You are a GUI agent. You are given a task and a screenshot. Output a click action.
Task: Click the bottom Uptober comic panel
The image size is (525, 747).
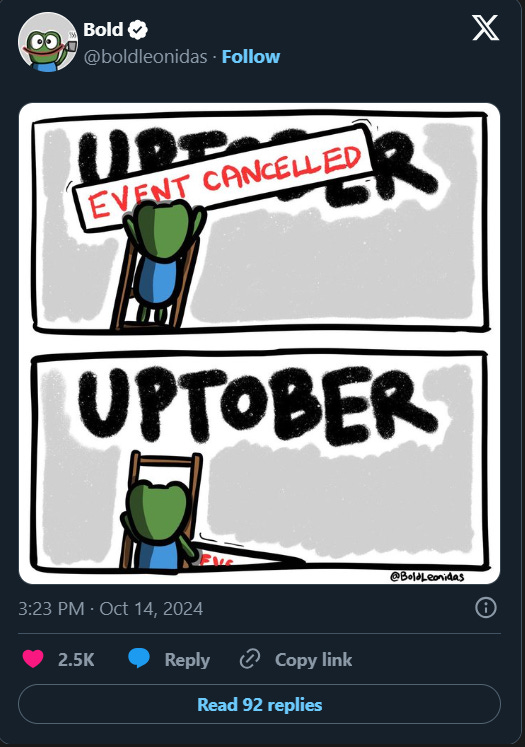[260, 461]
